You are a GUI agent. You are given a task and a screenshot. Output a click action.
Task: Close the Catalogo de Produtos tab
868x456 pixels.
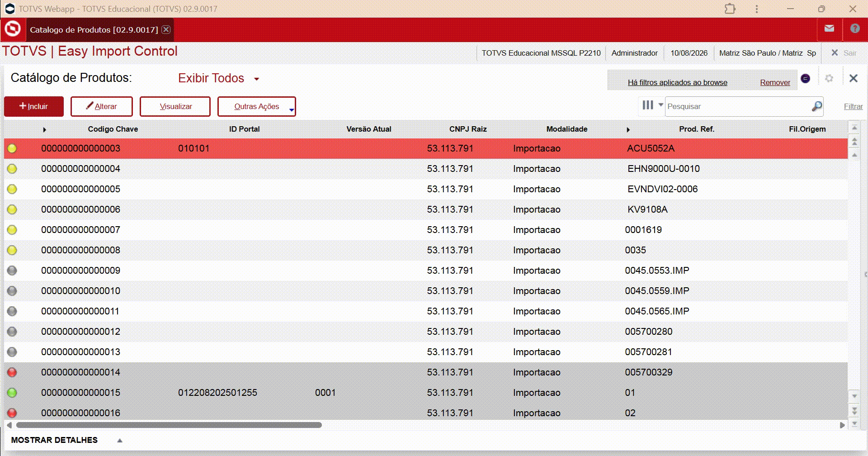coord(166,29)
